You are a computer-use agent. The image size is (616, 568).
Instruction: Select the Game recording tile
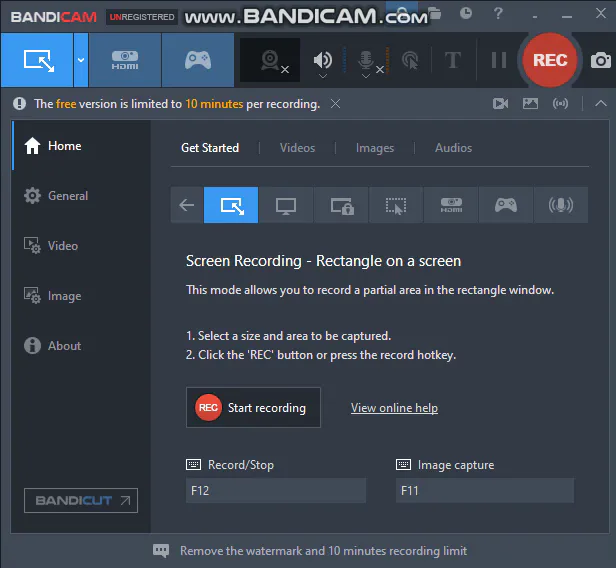tap(506, 205)
